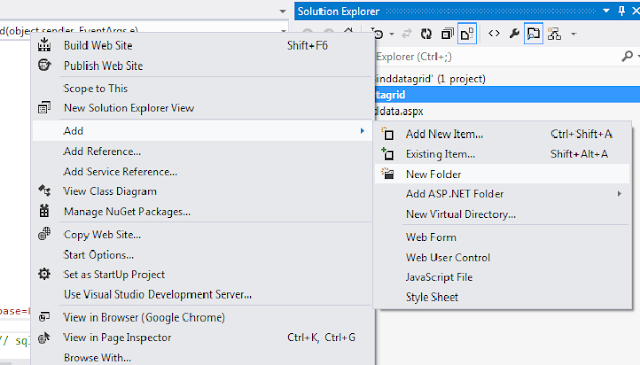
Task: Toggle the Solution Explorer auto-hide pin
Action: coord(622,11)
